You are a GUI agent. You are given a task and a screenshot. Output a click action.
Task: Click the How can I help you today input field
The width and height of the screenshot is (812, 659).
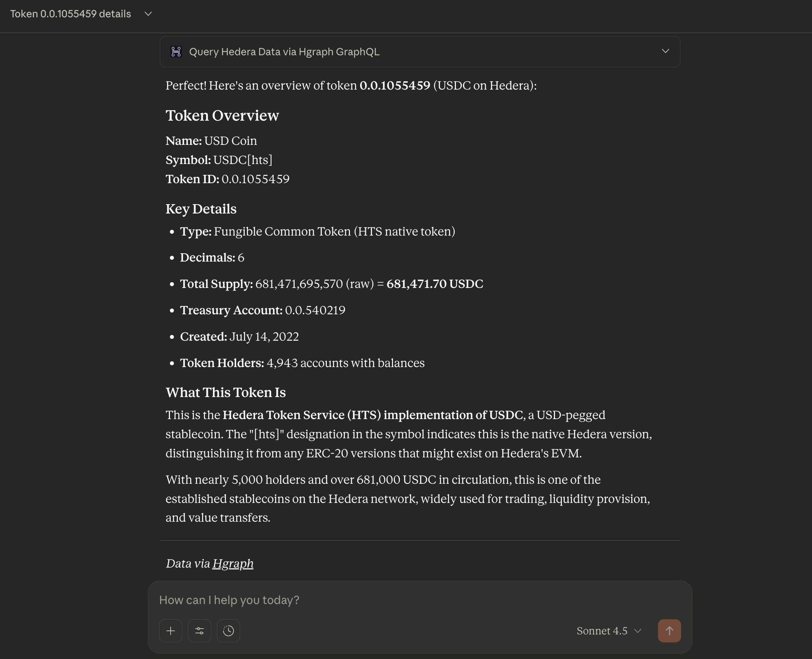pyautogui.click(x=342, y=600)
